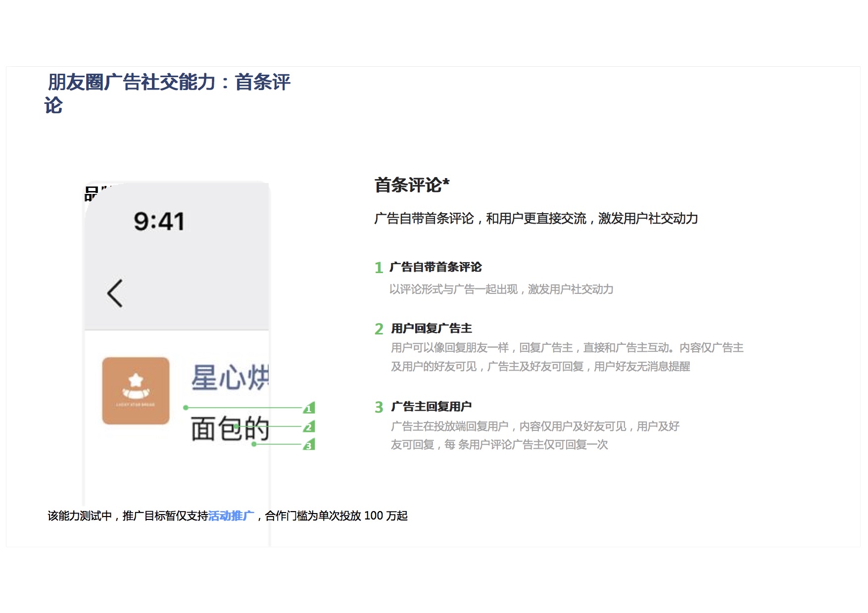Click the 面包的 text in phone mockup

click(x=229, y=428)
